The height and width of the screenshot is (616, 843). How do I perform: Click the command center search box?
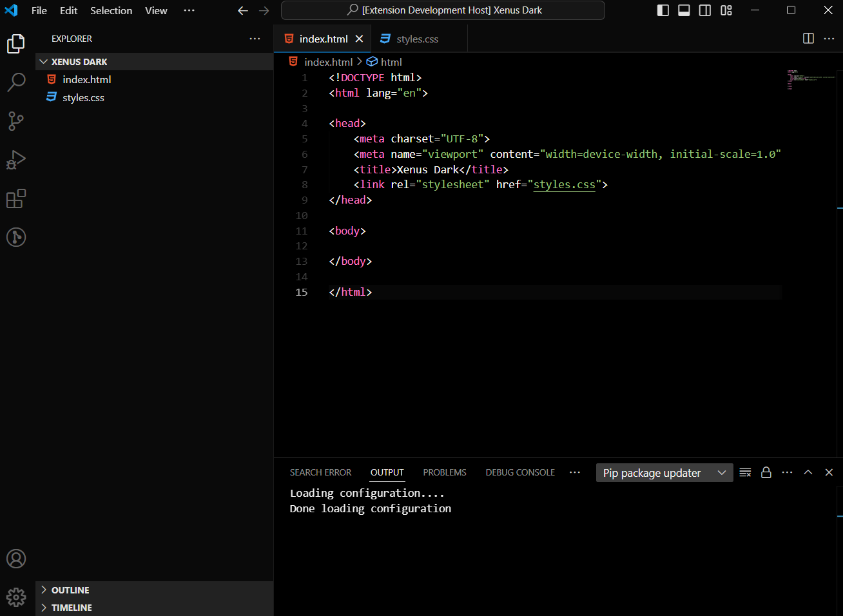click(x=443, y=10)
